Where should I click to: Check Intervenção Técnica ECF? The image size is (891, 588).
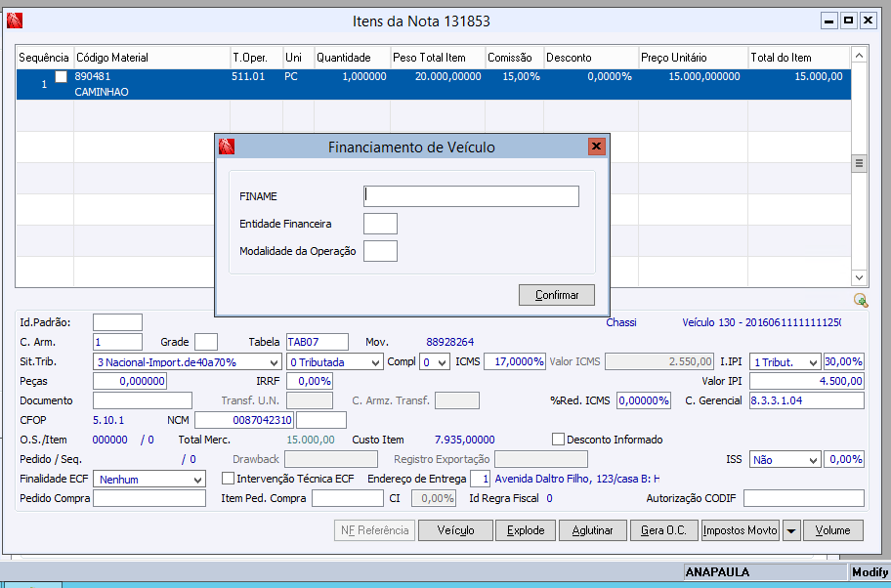(x=228, y=479)
